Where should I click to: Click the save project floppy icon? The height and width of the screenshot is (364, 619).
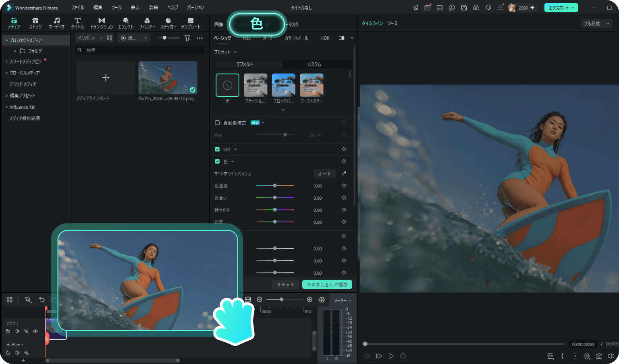click(464, 8)
